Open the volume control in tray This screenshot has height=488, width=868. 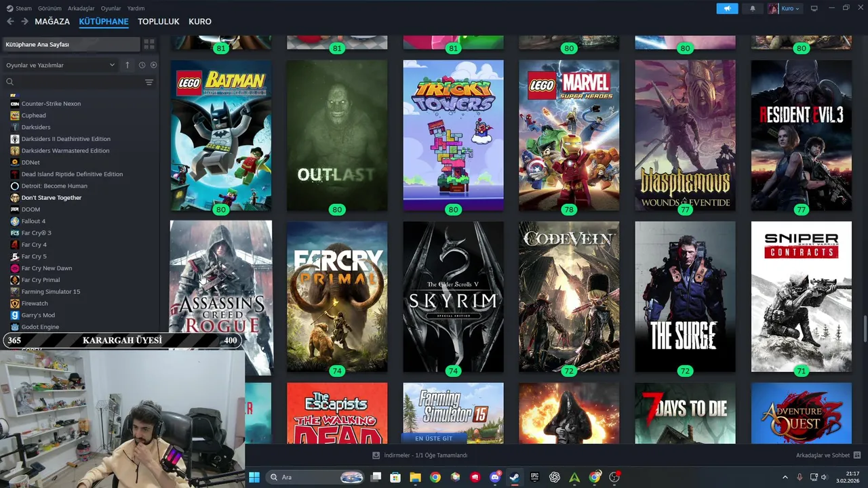click(x=825, y=477)
